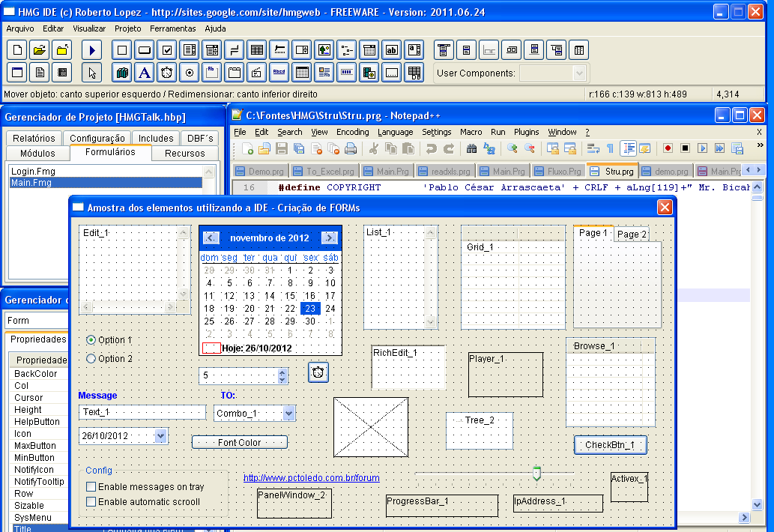This screenshot has height=532, width=774.
Task: Select the Label control tool (letter A)
Action: point(145,73)
